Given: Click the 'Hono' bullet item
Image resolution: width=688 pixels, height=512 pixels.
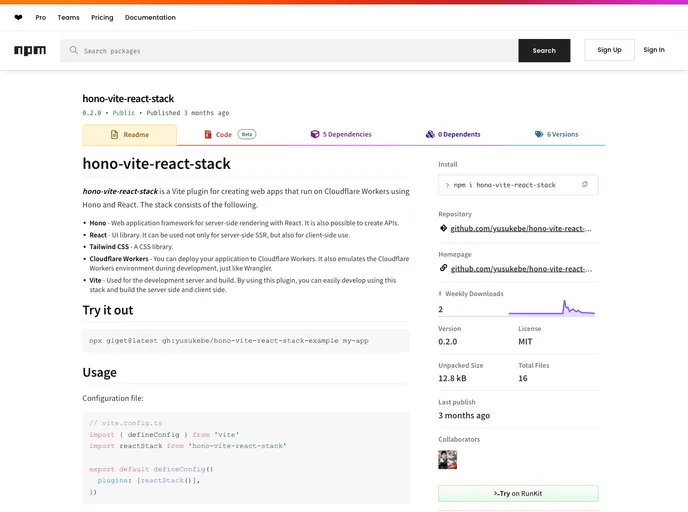Looking at the screenshot, I should (244, 223).
